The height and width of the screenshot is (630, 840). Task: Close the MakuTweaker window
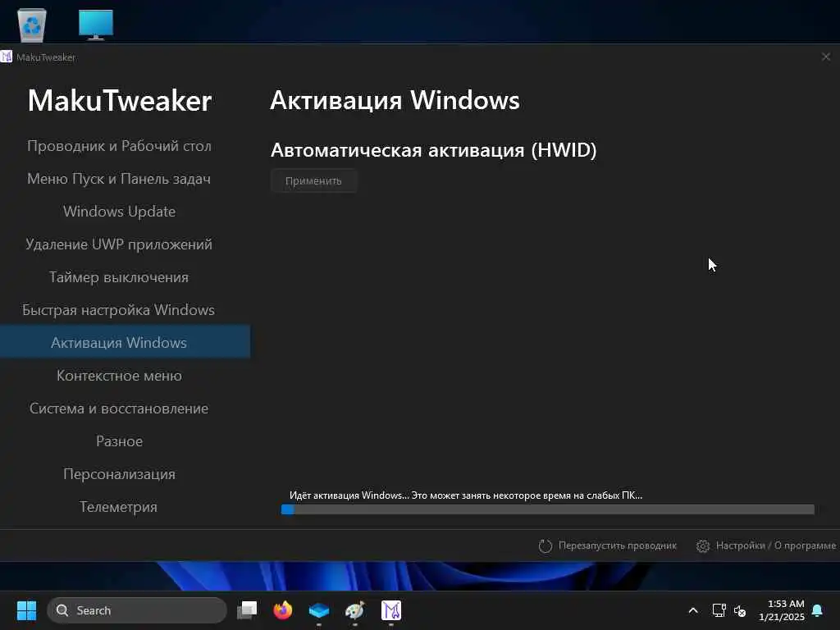click(x=825, y=57)
